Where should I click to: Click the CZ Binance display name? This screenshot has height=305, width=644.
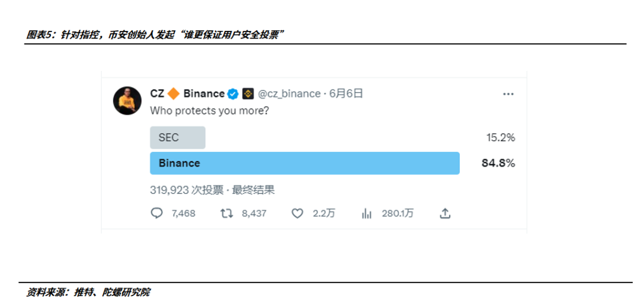click(187, 94)
